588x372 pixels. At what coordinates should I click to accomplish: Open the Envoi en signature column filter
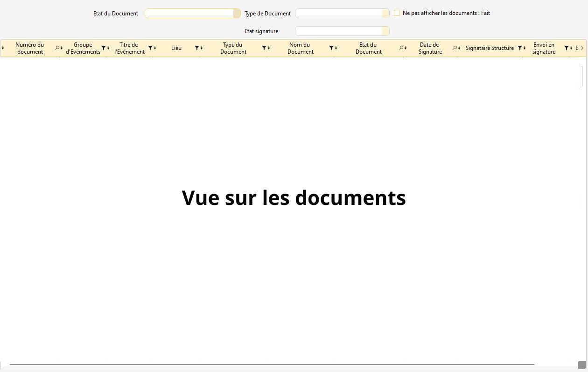coord(567,48)
